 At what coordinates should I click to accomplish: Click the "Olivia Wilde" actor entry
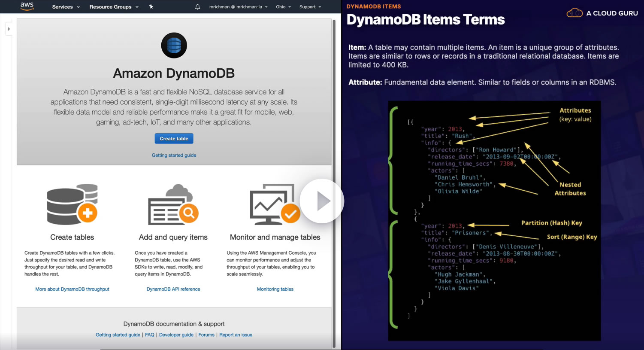(458, 192)
